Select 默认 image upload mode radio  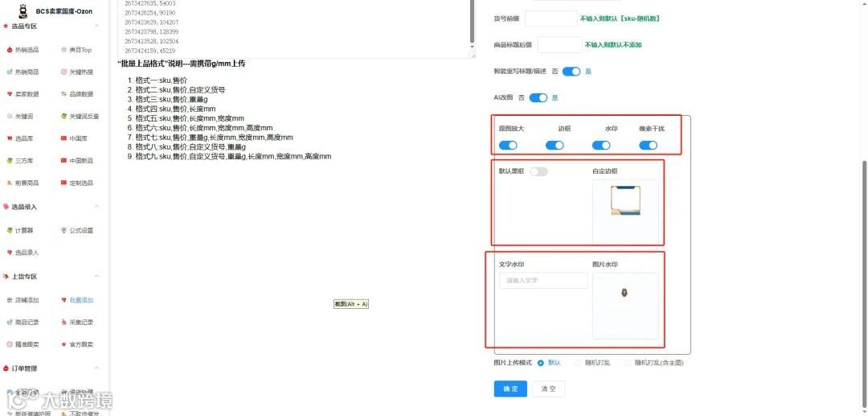pyautogui.click(x=541, y=363)
